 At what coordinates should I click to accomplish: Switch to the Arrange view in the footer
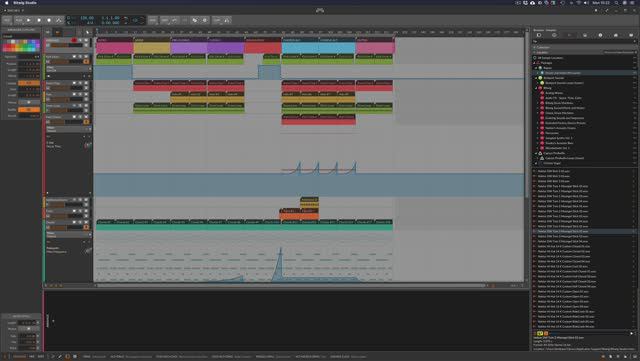(x=19, y=357)
